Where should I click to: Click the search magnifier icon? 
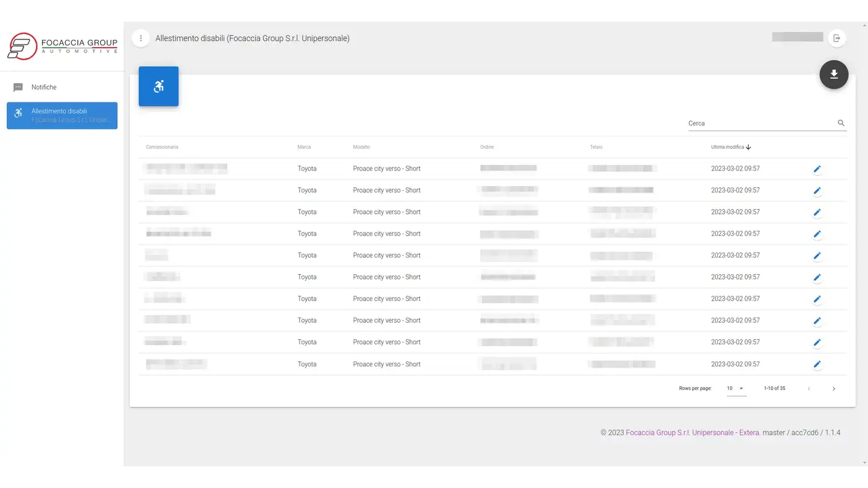point(841,123)
